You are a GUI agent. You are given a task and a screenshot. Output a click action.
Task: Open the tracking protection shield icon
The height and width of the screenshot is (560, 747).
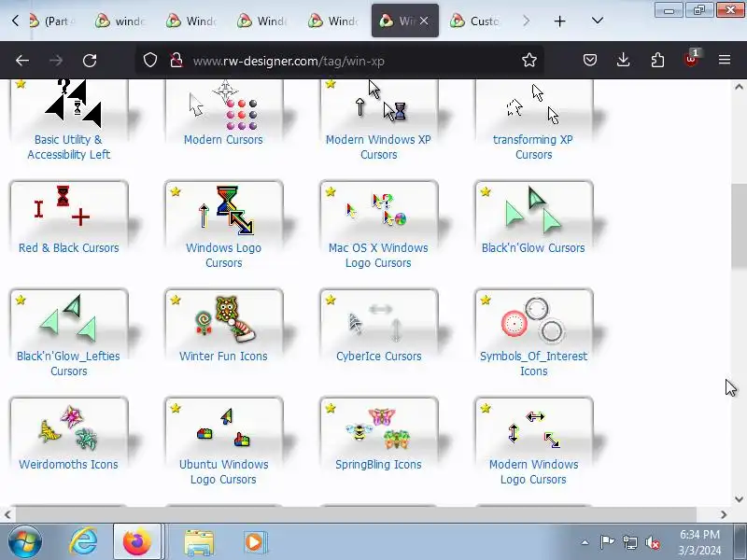click(150, 60)
